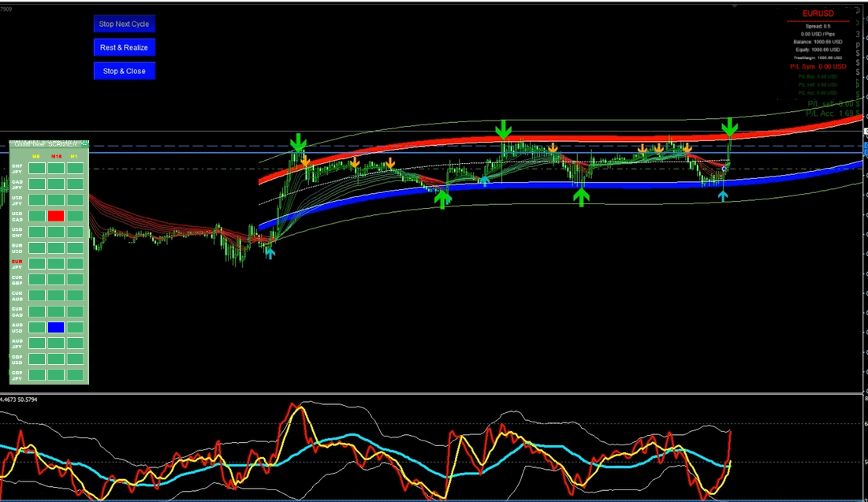The image size is (868, 502).
Task: Click the Stop Next Cycle button
Action: coord(124,24)
